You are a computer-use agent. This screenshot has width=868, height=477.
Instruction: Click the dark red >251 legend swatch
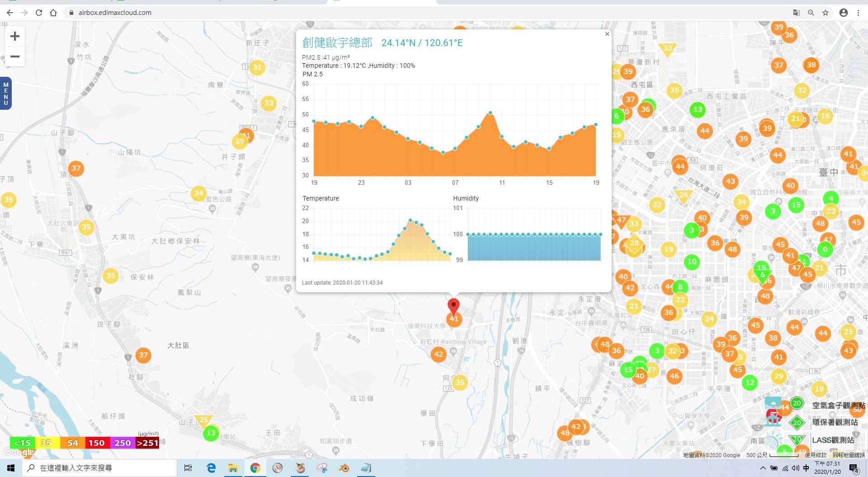[x=147, y=443]
